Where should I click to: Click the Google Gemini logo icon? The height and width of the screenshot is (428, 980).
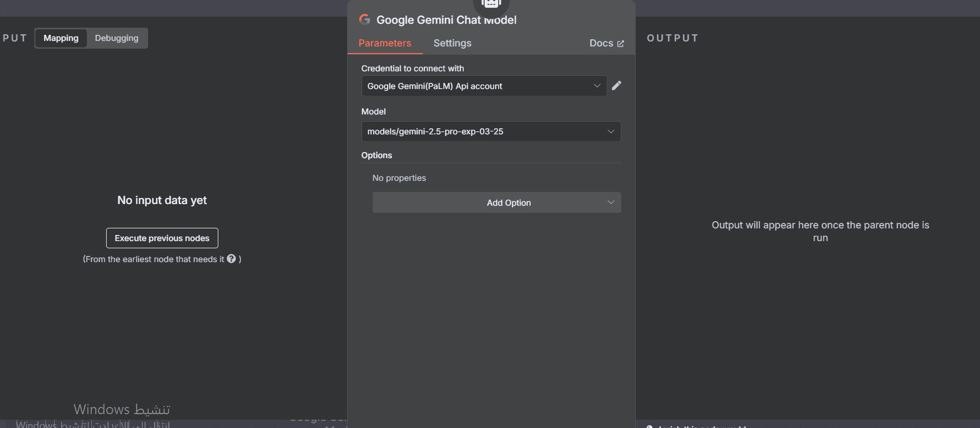365,19
